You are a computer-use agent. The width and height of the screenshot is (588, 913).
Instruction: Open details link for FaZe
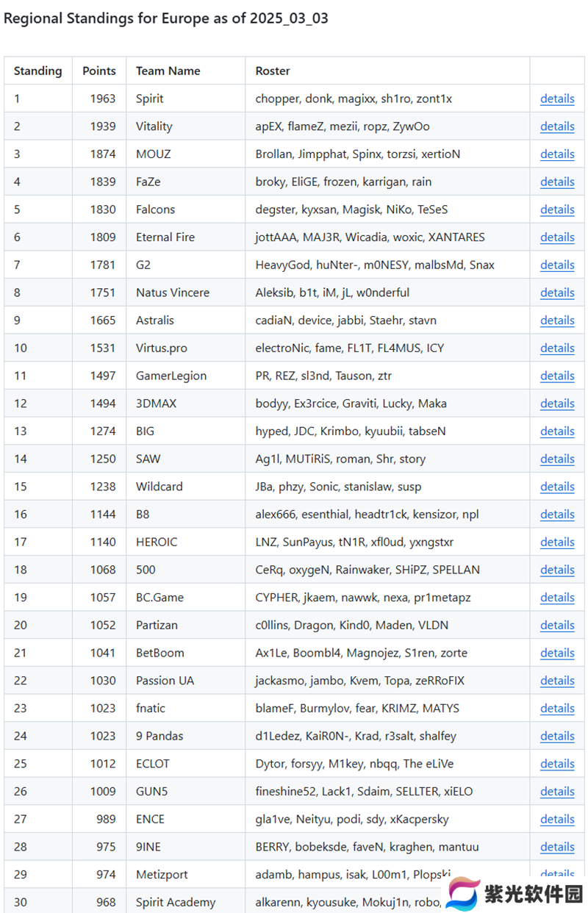[x=557, y=182]
